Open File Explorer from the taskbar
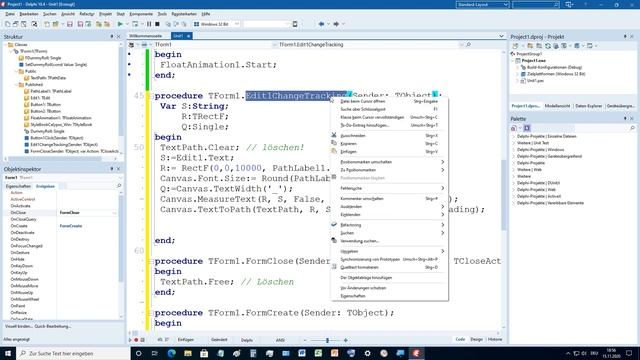The height and width of the screenshot is (360, 640). (188, 353)
